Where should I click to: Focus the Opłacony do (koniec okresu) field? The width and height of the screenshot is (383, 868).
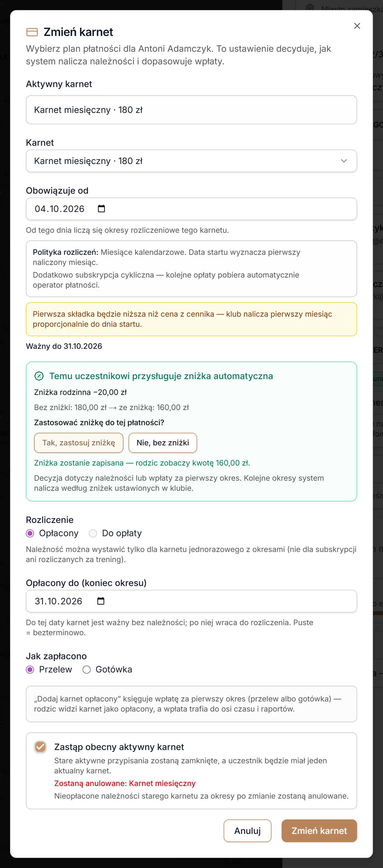click(x=191, y=601)
